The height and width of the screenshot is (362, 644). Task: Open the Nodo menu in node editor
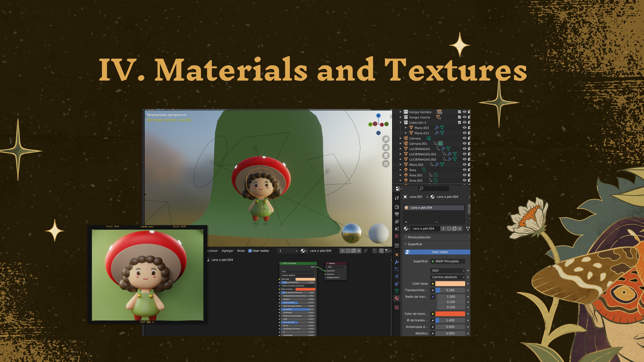[x=241, y=251]
